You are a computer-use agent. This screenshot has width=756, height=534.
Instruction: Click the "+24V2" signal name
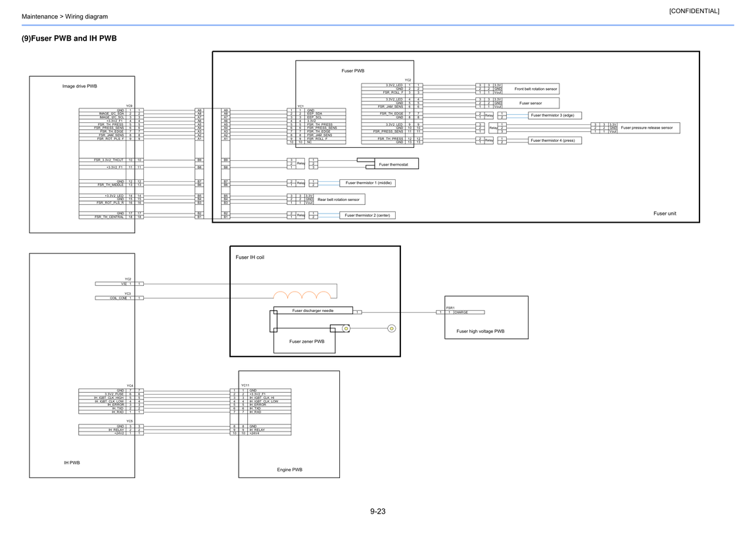119,434
